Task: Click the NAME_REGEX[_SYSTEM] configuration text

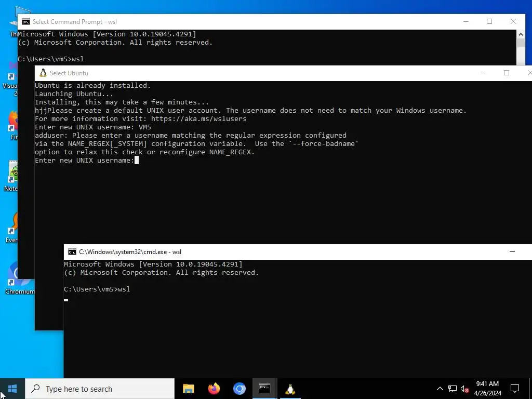Action: pyautogui.click(x=107, y=143)
